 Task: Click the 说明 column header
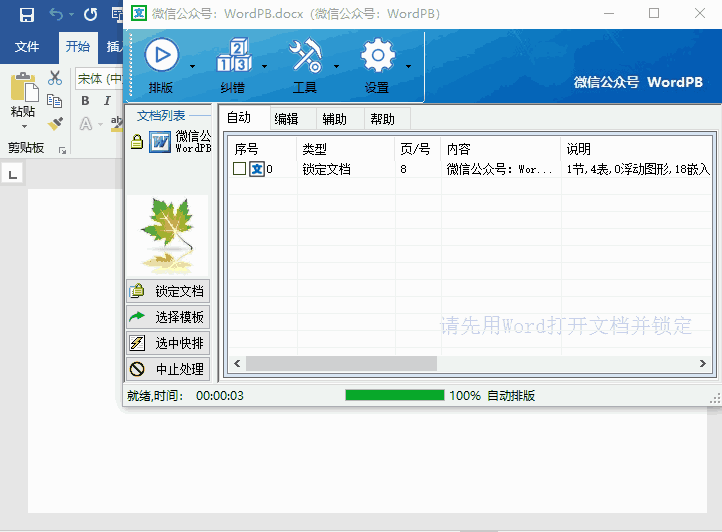click(636, 149)
